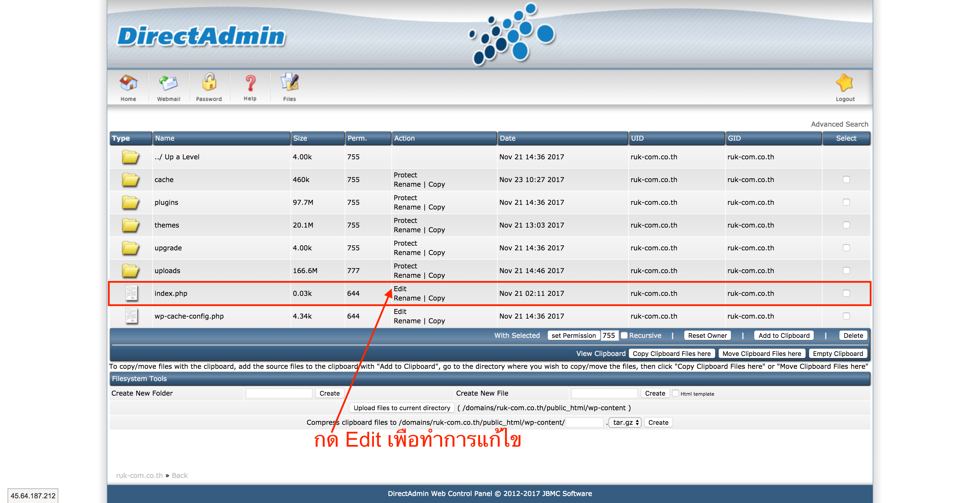Tick the checkbox for the themes folder
980x503 pixels.
tap(846, 225)
